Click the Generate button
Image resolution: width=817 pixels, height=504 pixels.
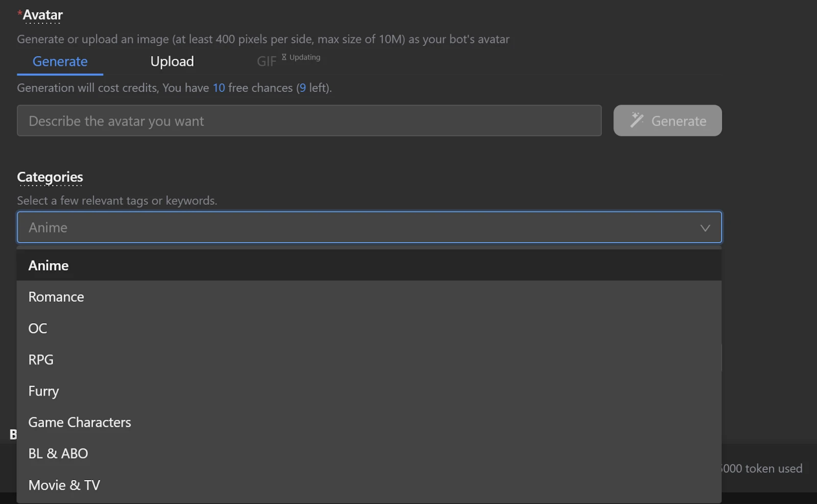click(667, 121)
